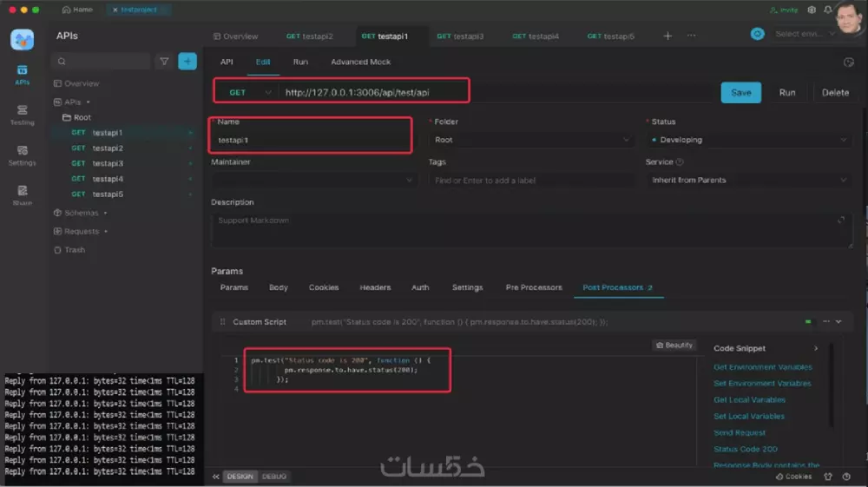Open the user avatar profile picture
This screenshot has width=868, height=487.
(x=850, y=17)
